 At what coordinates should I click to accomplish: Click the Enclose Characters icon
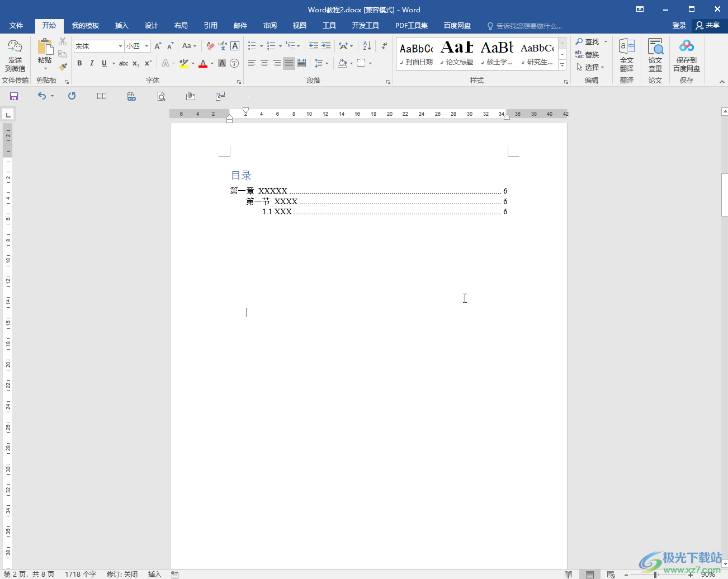[234, 63]
